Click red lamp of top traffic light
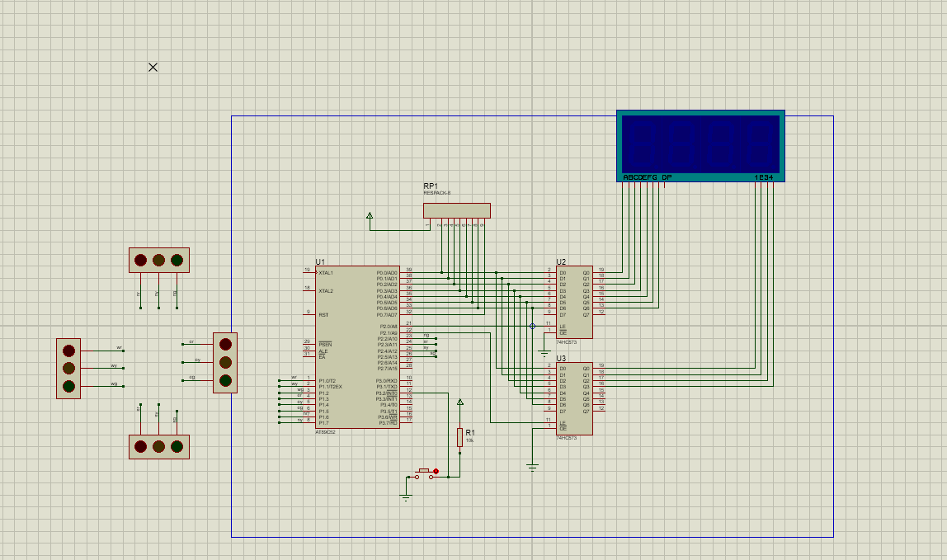Image resolution: width=947 pixels, height=560 pixels. [140, 260]
